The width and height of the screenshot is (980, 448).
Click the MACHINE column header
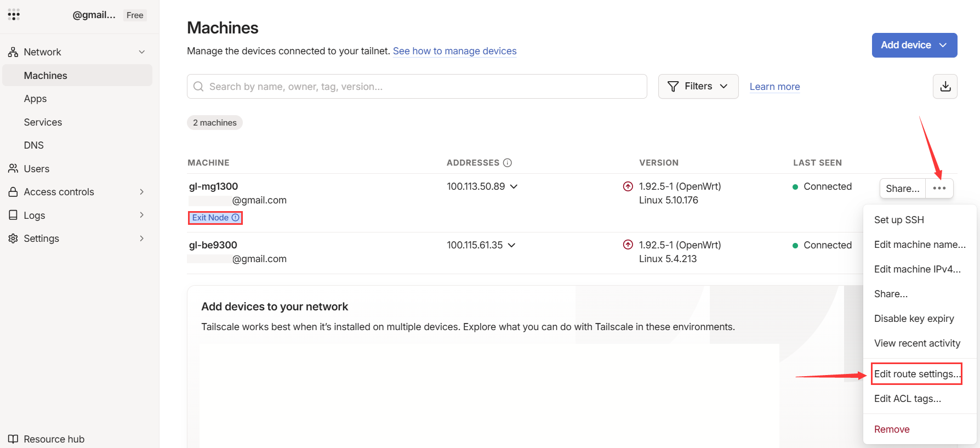click(208, 163)
